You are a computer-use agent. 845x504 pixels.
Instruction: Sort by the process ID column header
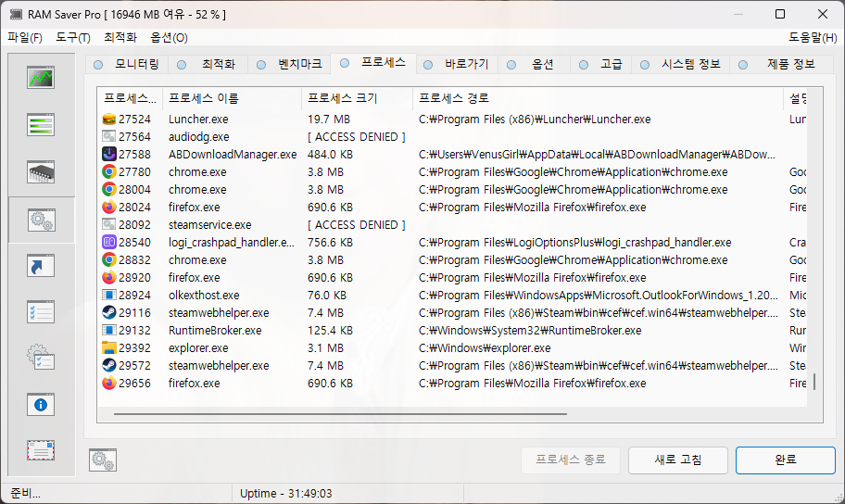tap(130, 98)
